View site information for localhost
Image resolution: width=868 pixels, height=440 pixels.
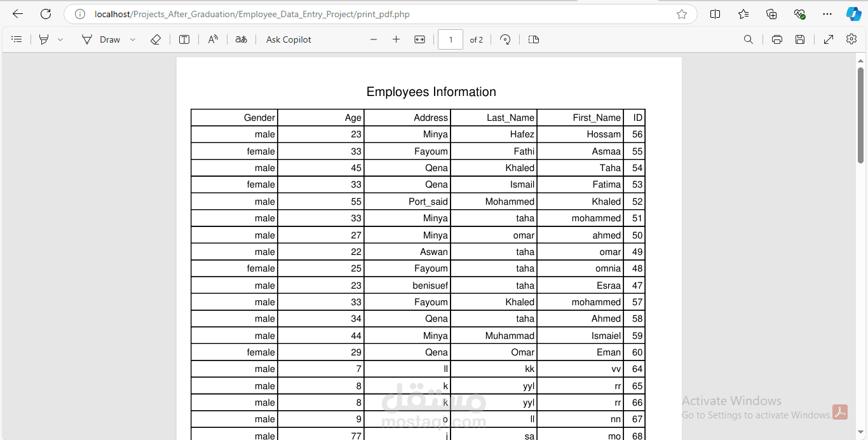click(x=79, y=14)
